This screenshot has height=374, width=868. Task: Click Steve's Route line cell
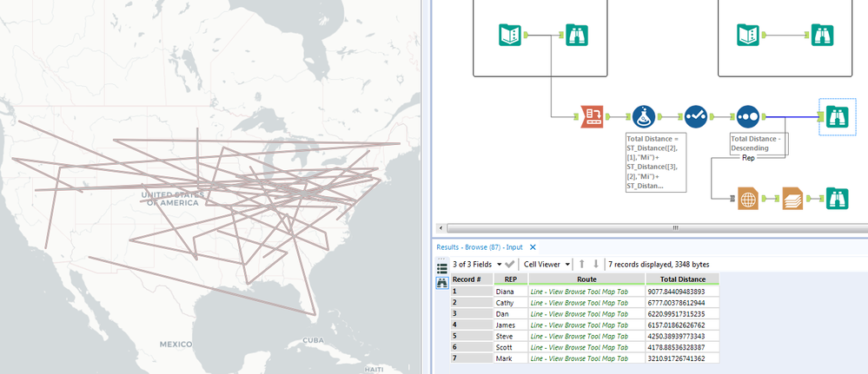(x=586, y=337)
